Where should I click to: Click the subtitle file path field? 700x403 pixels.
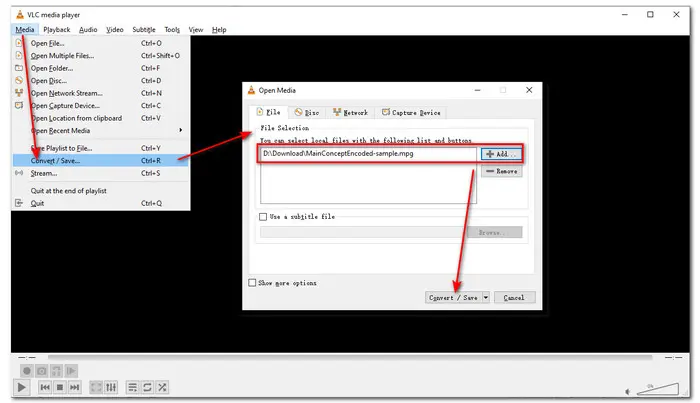tap(363, 233)
